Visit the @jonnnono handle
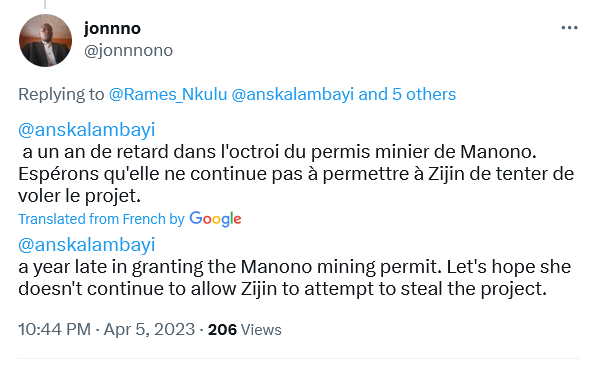The height and width of the screenshot is (368, 598). tap(129, 50)
